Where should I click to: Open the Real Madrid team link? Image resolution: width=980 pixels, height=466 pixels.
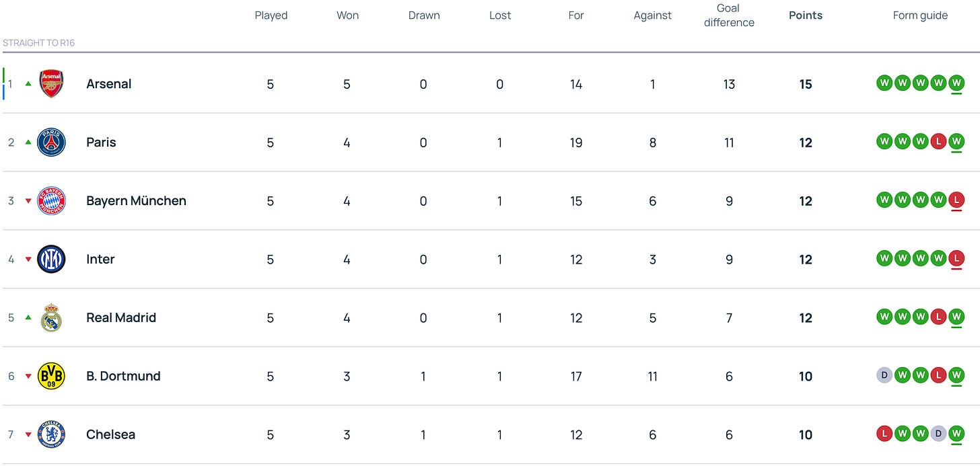tap(121, 318)
